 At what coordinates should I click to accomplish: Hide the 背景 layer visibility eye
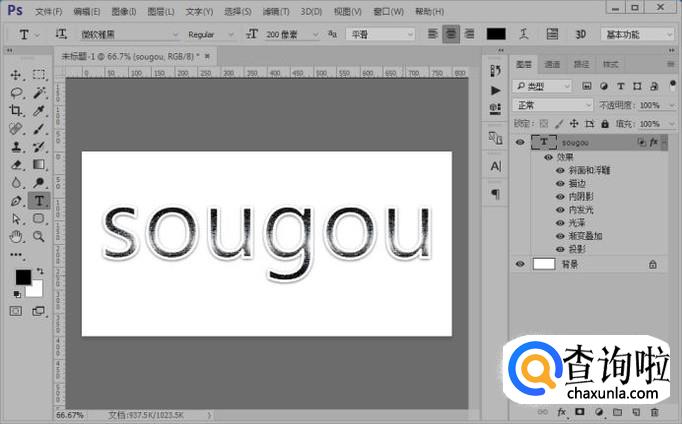click(519, 264)
